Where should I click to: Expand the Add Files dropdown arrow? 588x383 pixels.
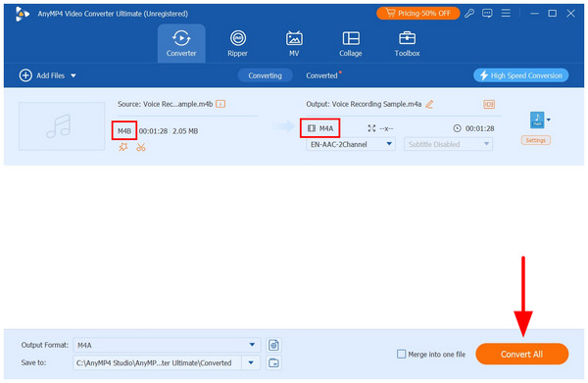click(x=73, y=75)
